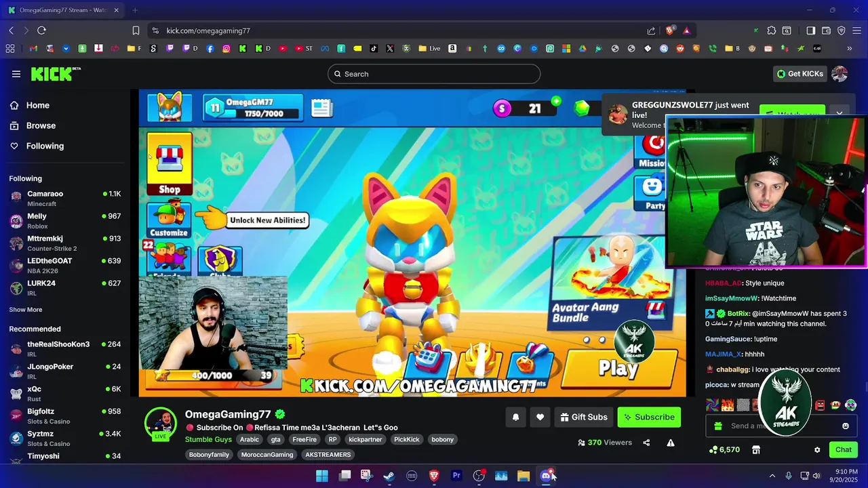This screenshot has height=488, width=868.
Task: Open JLongoPoker recommended channel
Action: point(65,371)
